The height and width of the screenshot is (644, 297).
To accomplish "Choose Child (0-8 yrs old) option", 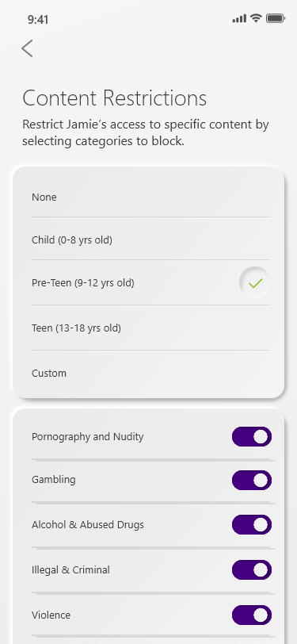I will [x=150, y=240].
